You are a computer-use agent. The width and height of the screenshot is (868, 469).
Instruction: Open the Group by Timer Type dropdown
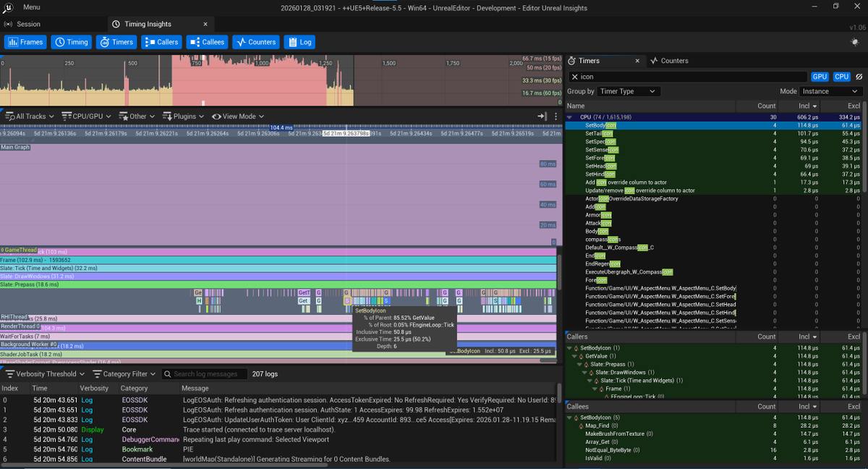pos(628,91)
